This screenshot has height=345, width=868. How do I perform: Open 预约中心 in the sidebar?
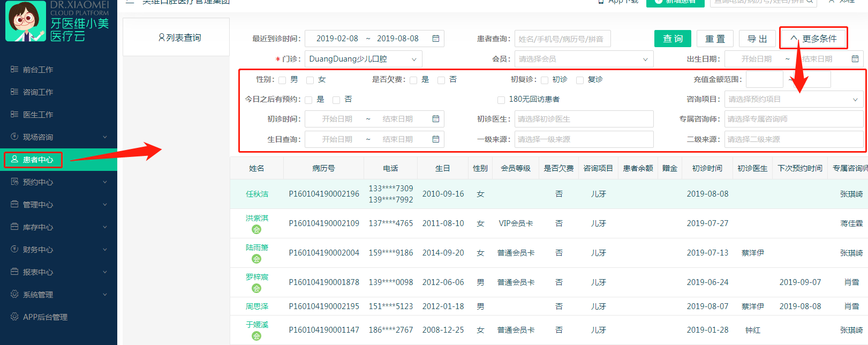tap(38, 182)
